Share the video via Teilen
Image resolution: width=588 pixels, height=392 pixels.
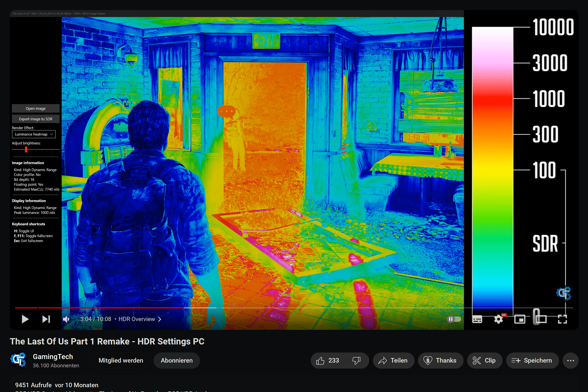[x=393, y=360]
